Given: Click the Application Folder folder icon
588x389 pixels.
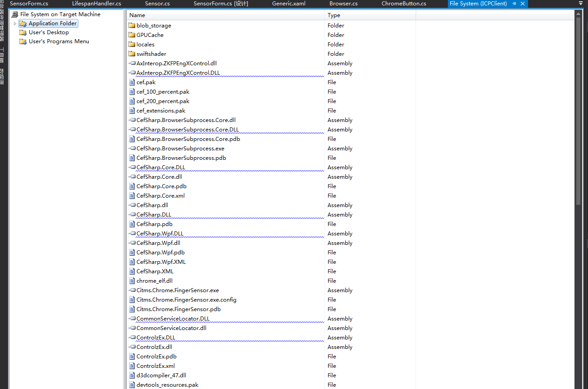Looking at the screenshot, I should tap(23, 23).
